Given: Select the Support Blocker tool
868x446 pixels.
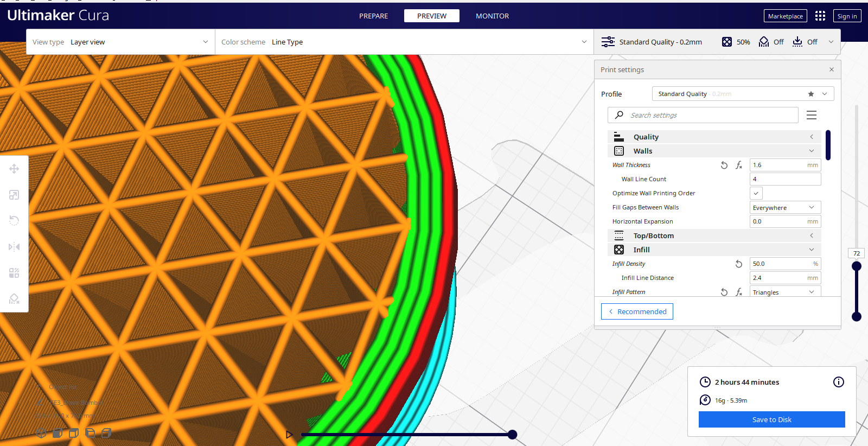Looking at the screenshot, I should coord(14,299).
